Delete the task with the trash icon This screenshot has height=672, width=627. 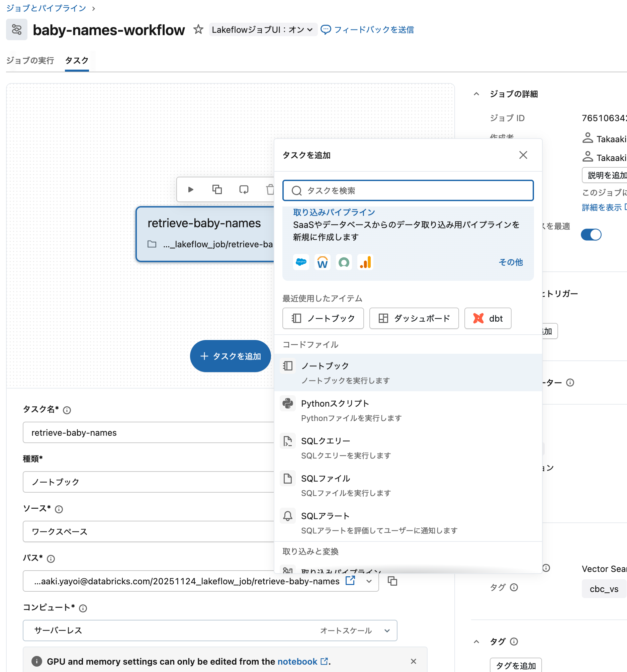[270, 189]
